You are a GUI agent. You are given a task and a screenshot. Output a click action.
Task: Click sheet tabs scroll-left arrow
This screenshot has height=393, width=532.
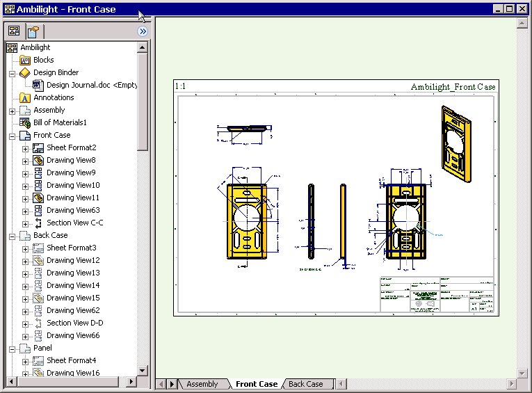[161, 384]
